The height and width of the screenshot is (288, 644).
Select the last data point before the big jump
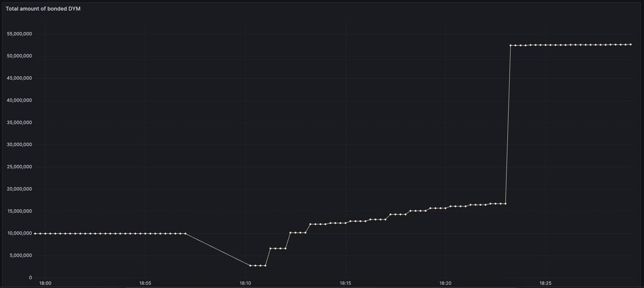506,203
